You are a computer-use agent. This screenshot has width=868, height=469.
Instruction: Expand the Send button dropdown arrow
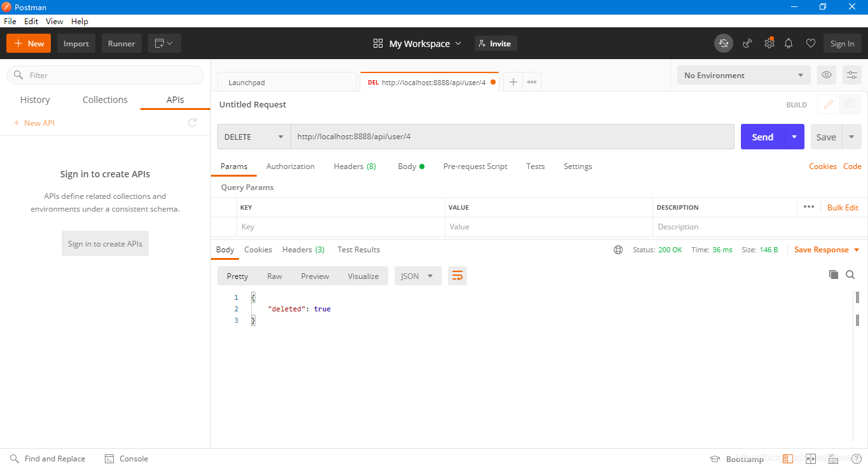click(x=794, y=137)
